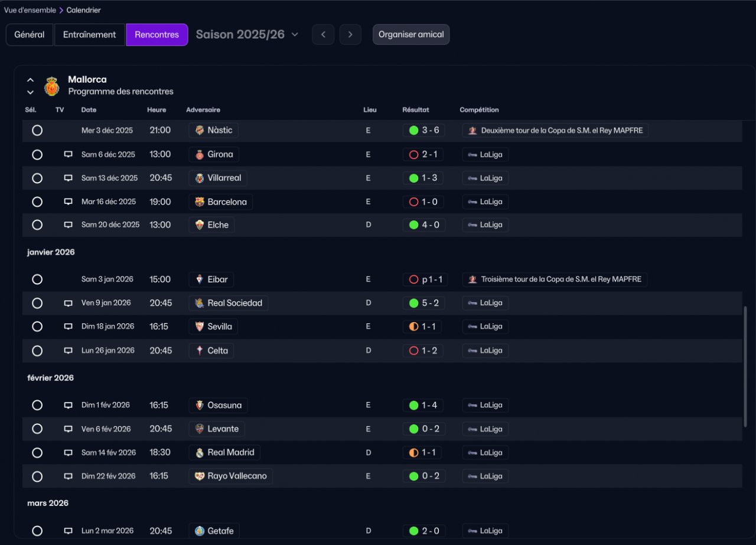Click the Copa del Rey trophy icon for Nàstic match
This screenshot has width=756, height=545.
pos(472,131)
